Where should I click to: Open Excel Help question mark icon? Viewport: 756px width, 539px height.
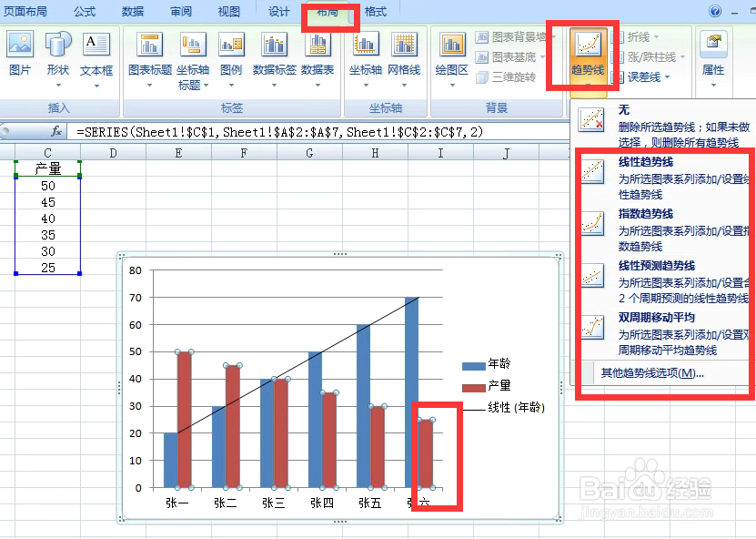point(715,11)
